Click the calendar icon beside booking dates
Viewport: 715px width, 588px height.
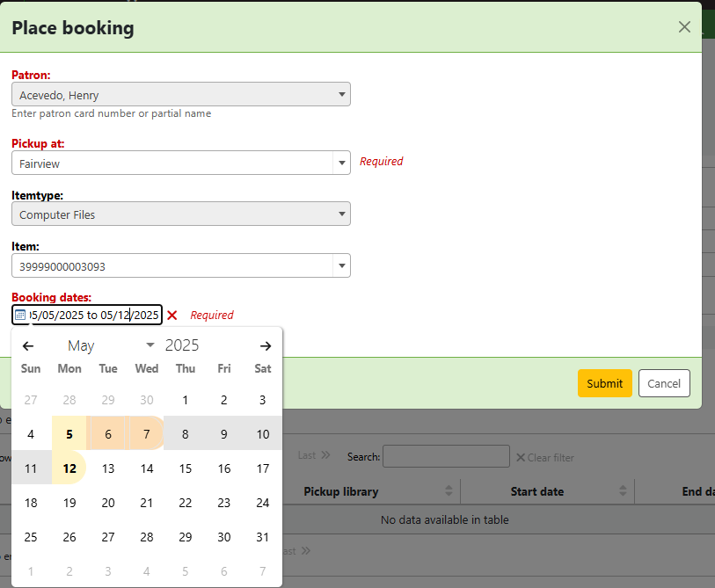pos(20,315)
